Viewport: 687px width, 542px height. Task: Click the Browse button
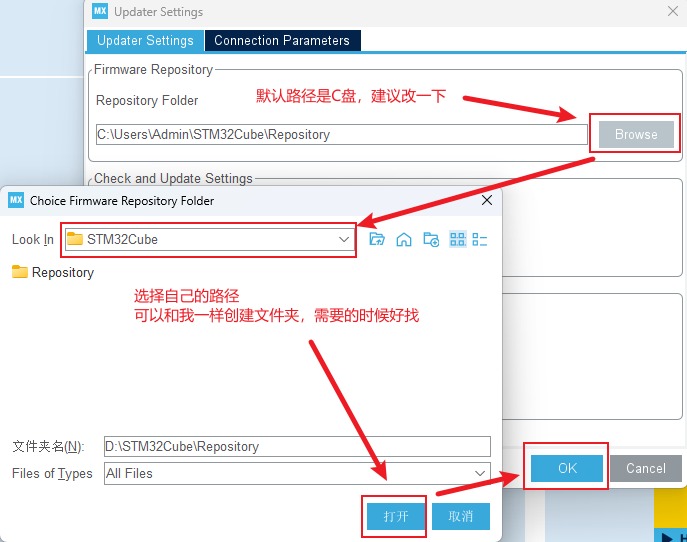[636, 134]
